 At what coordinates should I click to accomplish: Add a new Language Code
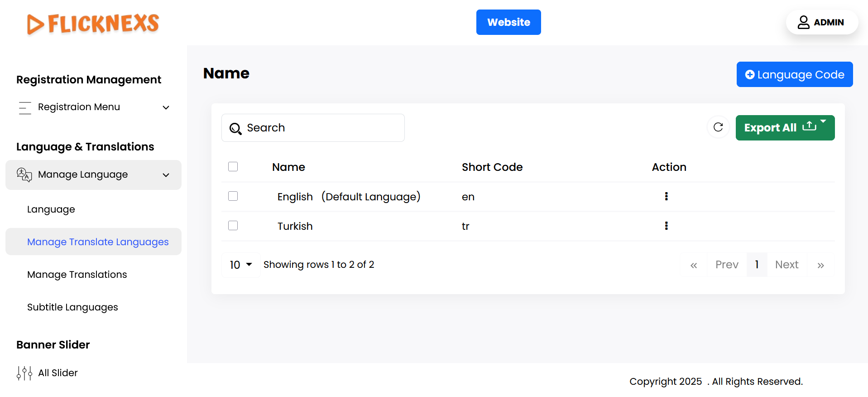[x=794, y=74]
